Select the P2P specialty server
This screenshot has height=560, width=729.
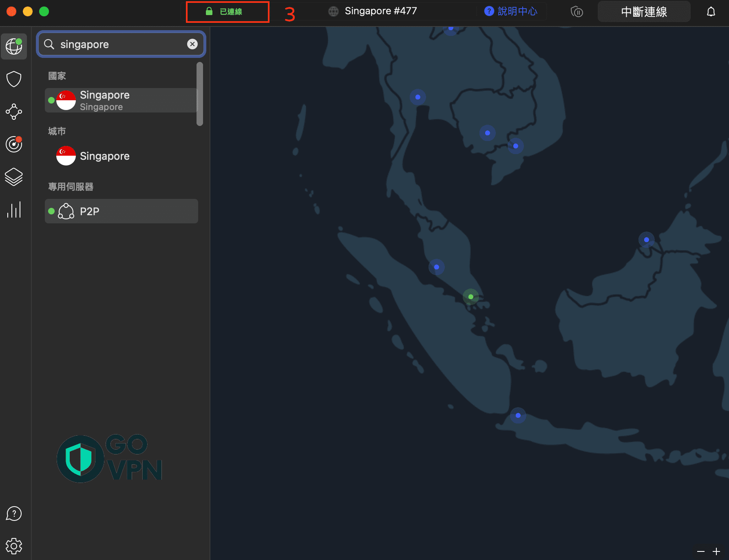121,211
